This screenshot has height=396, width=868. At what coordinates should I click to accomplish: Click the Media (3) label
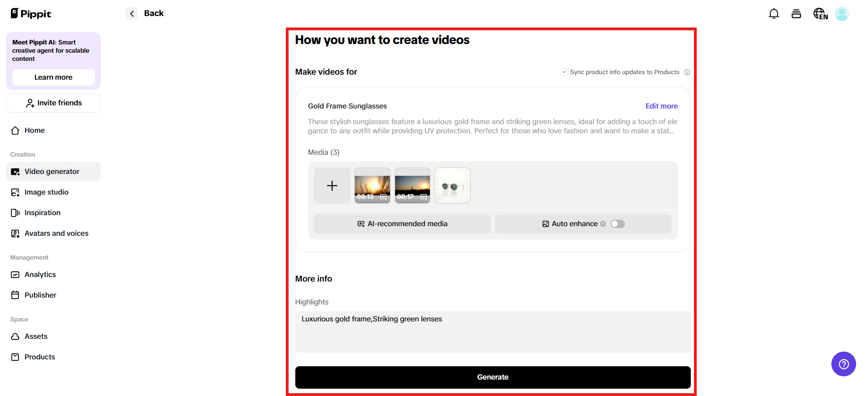(x=324, y=152)
